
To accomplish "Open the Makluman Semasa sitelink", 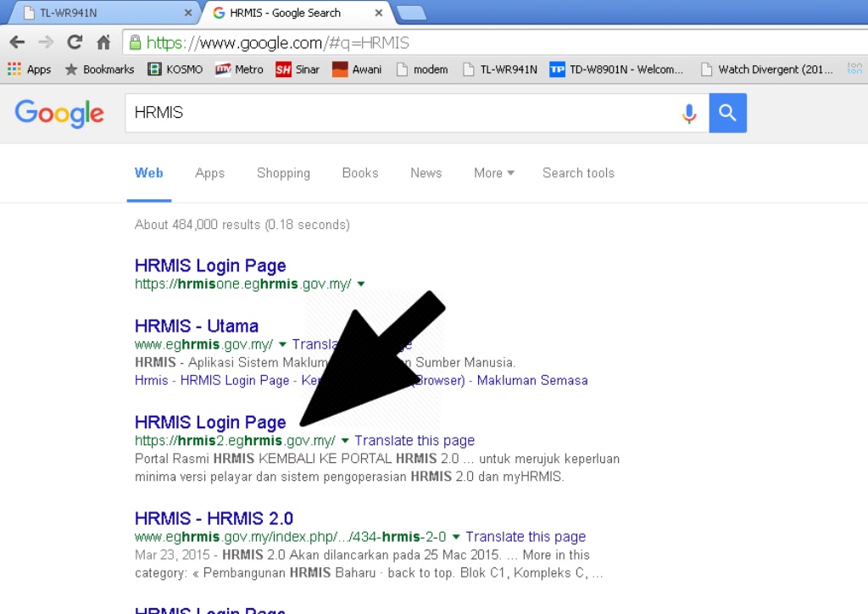I will coord(532,381).
